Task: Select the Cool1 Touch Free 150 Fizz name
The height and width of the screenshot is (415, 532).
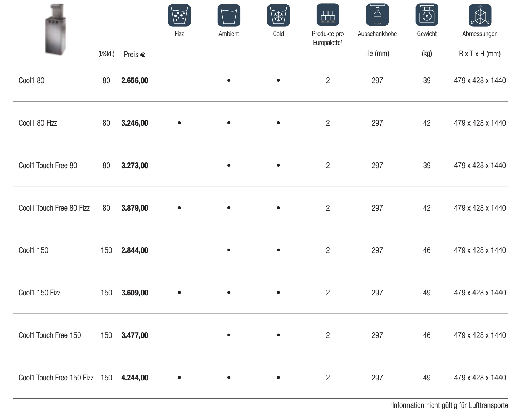Action: (56, 378)
